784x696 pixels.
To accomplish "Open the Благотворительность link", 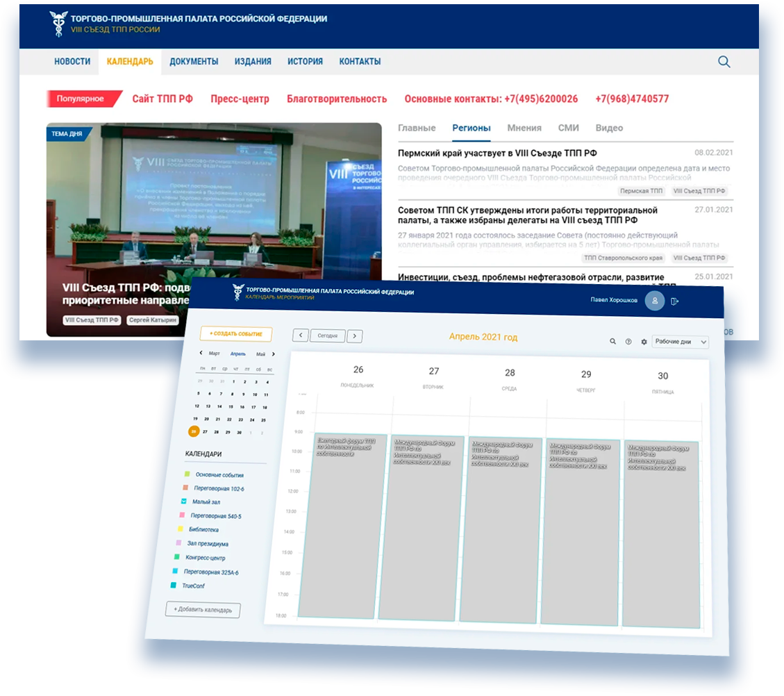I will click(x=337, y=99).
